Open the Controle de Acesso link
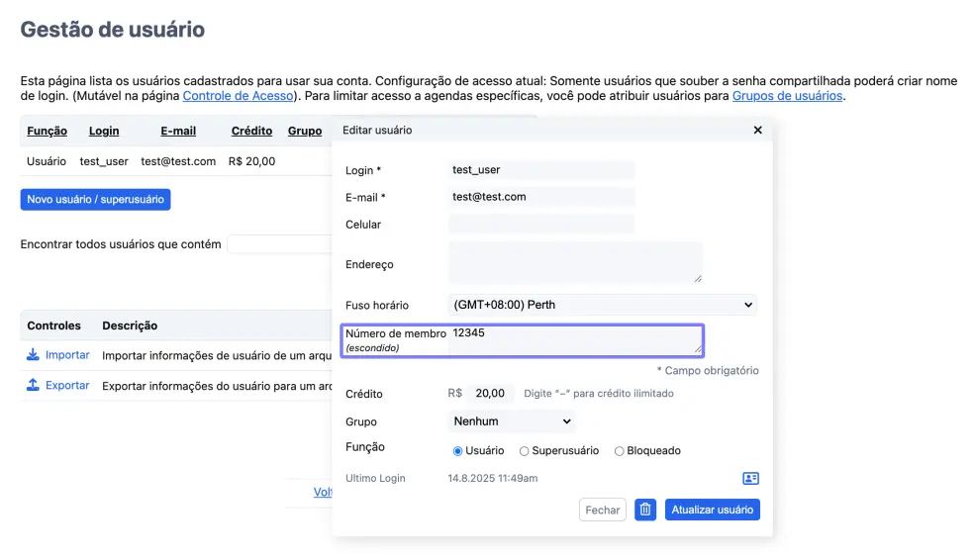The height and width of the screenshot is (560, 974). (x=238, y=96)
